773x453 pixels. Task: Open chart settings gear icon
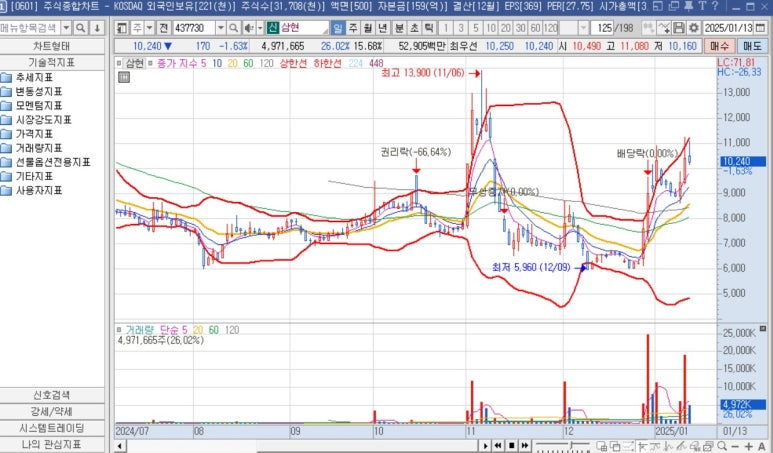(x=694, y=28)
